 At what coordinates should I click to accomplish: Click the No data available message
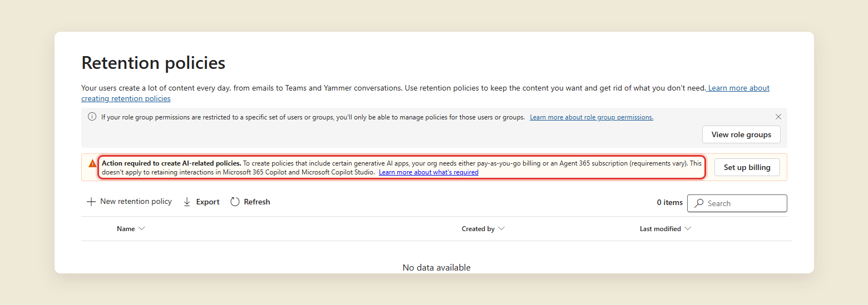point(437,268)
